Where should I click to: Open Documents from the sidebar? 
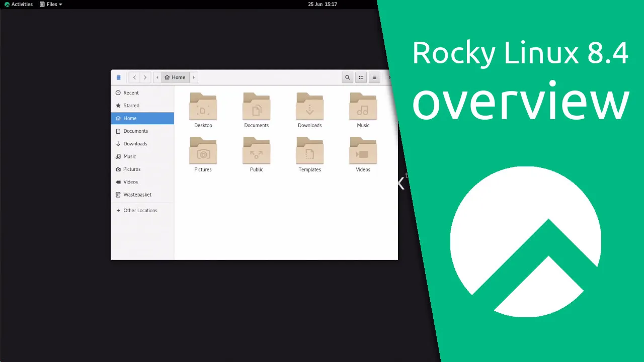[142, 131]
